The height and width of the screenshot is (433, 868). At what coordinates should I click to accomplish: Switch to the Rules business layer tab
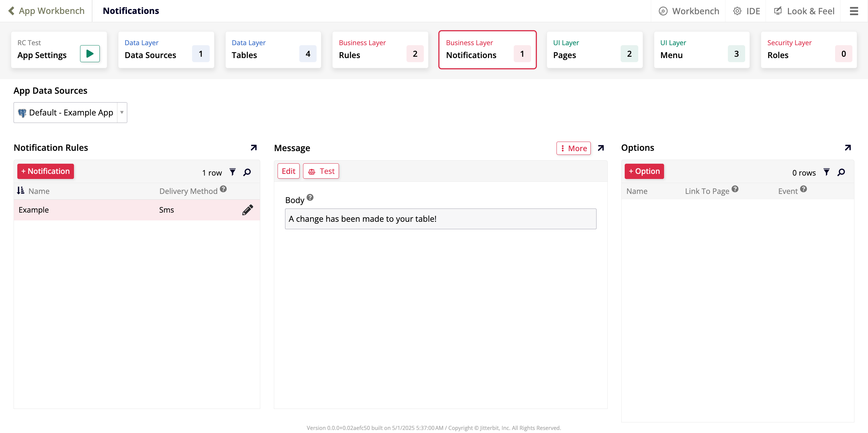(380, 50)
